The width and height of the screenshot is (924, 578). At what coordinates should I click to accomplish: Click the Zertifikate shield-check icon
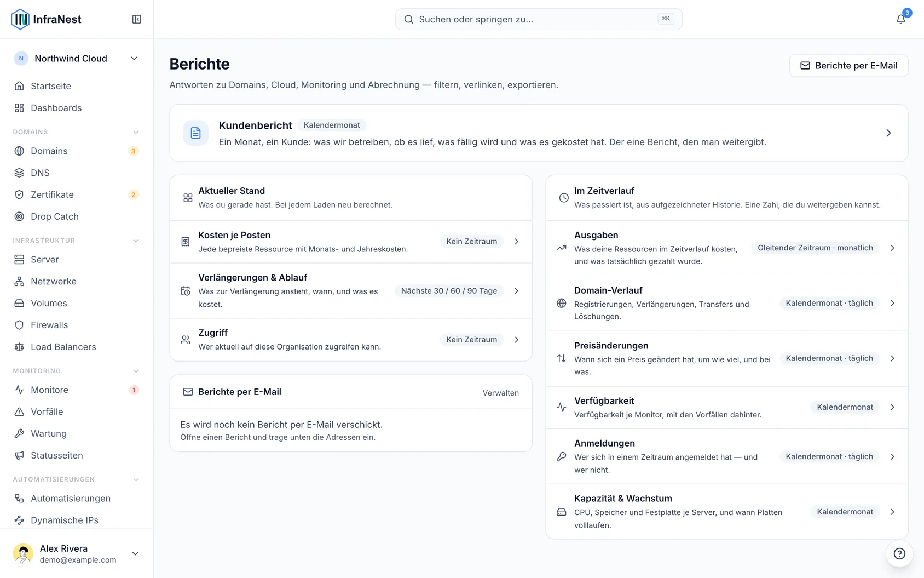[x=19, y=194]
